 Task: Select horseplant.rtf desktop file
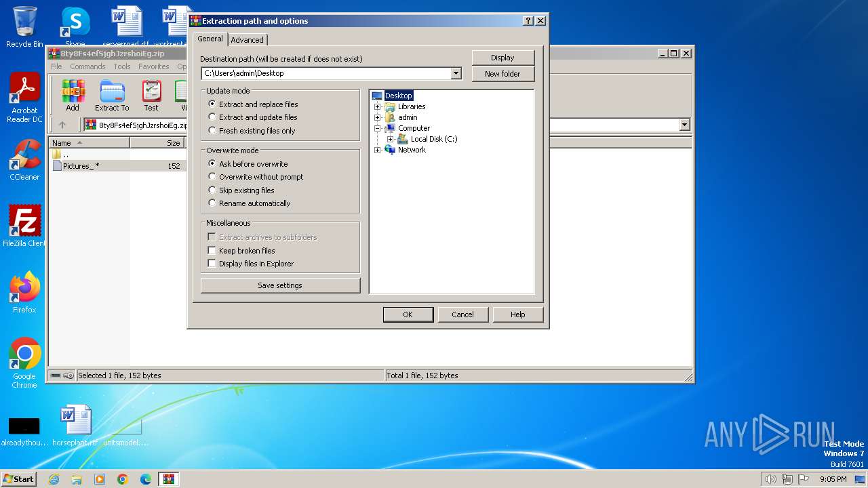pos(75,426)
